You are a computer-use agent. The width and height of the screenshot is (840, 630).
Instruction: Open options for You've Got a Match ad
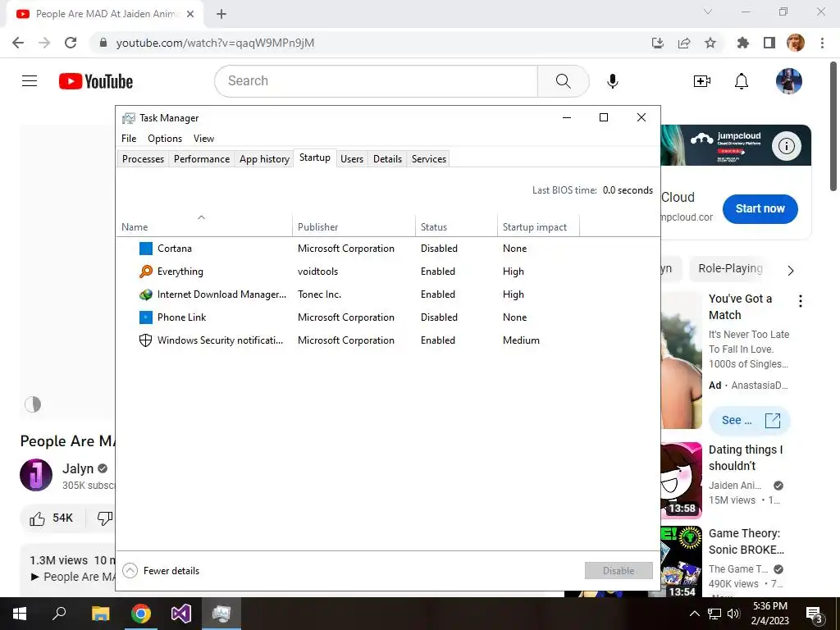(801, 301)
